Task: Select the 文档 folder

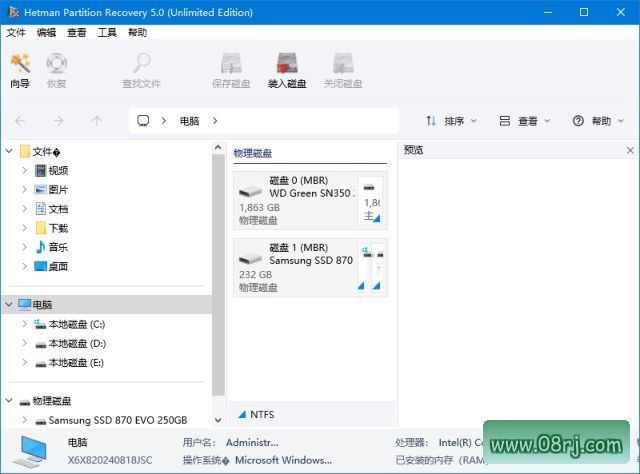Action: pyautogui.click(x=51, y=209)
